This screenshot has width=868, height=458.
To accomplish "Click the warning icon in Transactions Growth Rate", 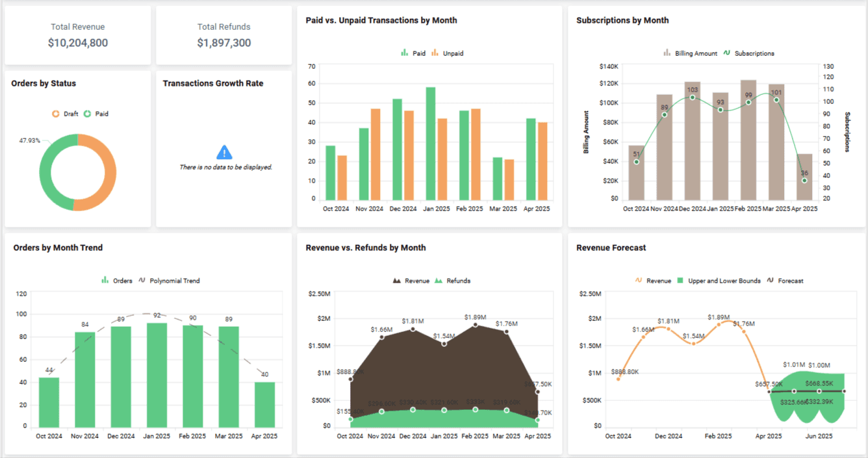I will [223, 152].
